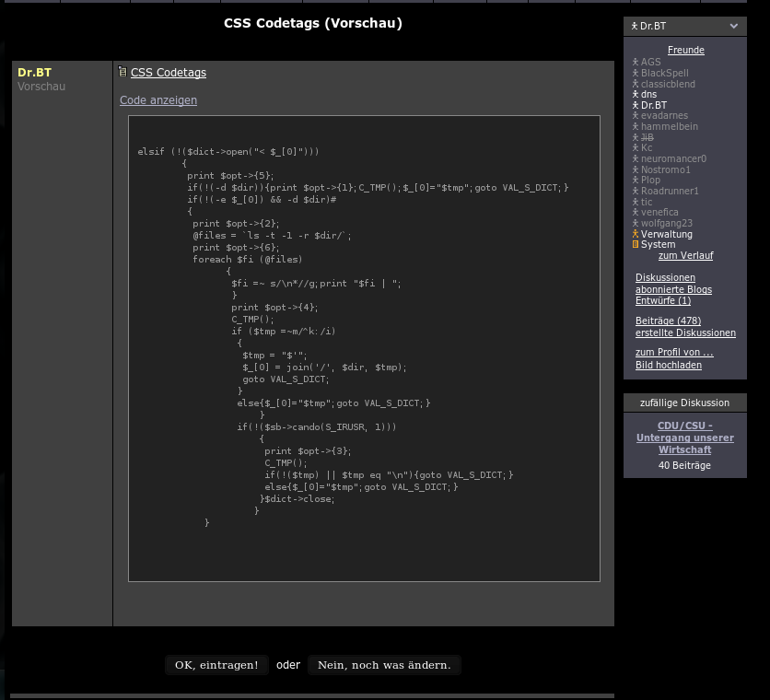Click the System status icon
770x700 pixels.
click(634, 244)
